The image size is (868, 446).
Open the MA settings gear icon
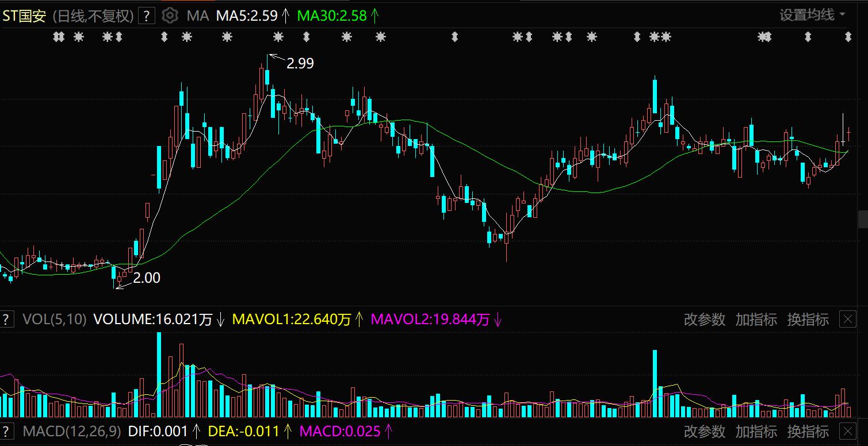pyautogui.click(x=170, y=16)
